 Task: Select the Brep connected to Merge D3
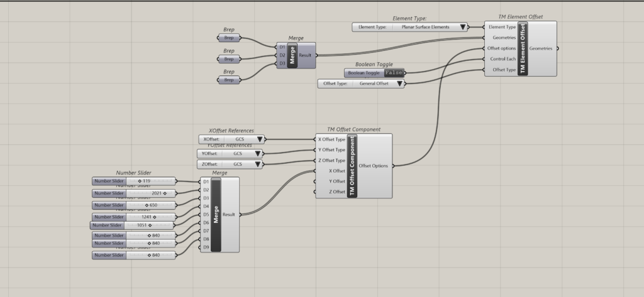pyautogui.click(x=229, y=80)
